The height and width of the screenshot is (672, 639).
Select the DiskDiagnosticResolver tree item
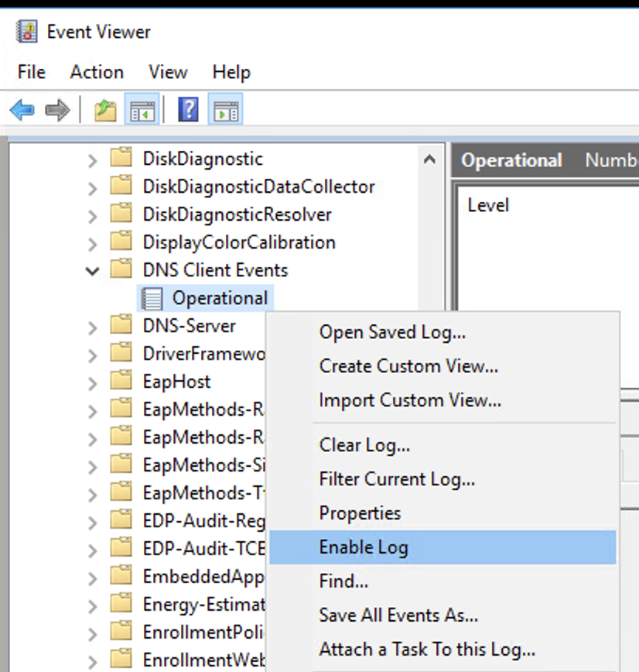[237, 214]
